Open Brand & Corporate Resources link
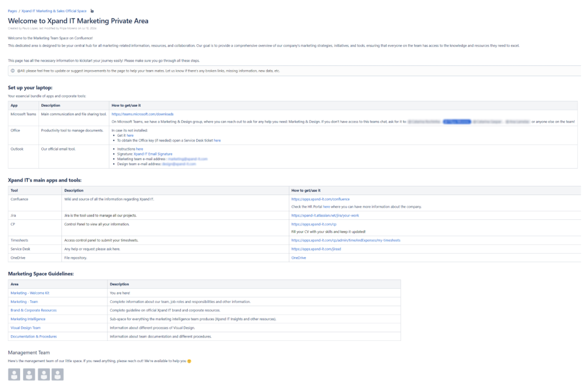This screenshot has height=388, width=588. [x=33, y=310]
